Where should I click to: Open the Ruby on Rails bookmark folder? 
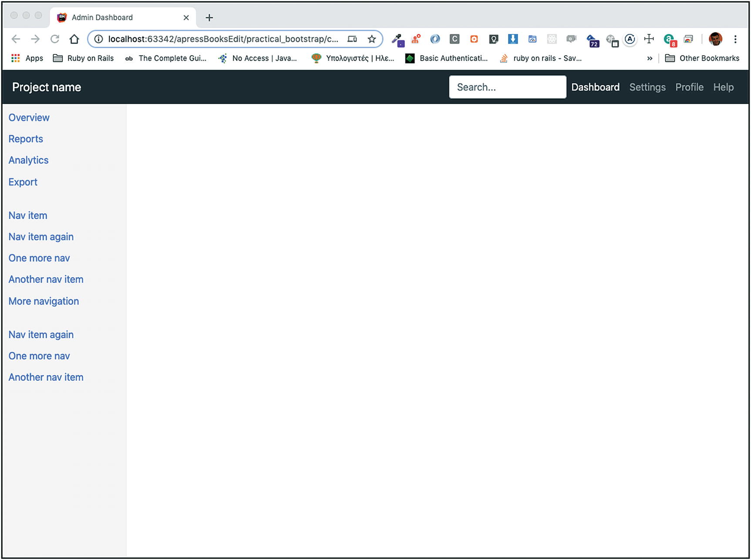pyautogui.click(x=83, y=58)
